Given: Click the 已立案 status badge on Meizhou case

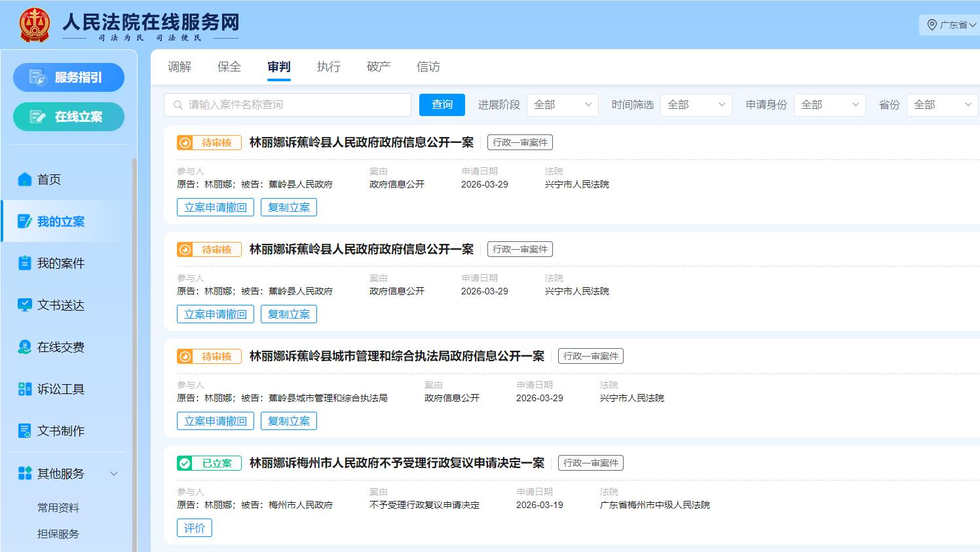Looking at the screenshot, I should click(x=208, y=462).
